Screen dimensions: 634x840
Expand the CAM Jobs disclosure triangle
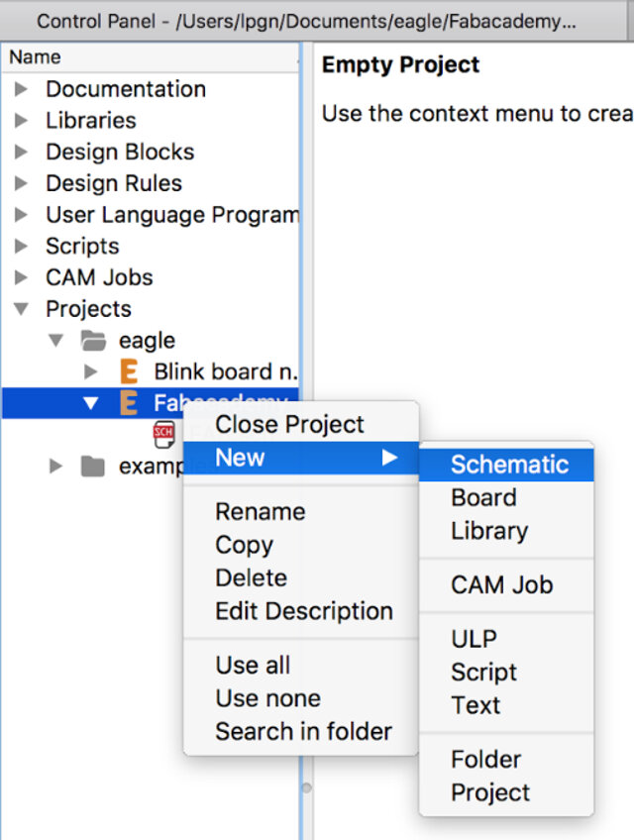tap(22, 277)
